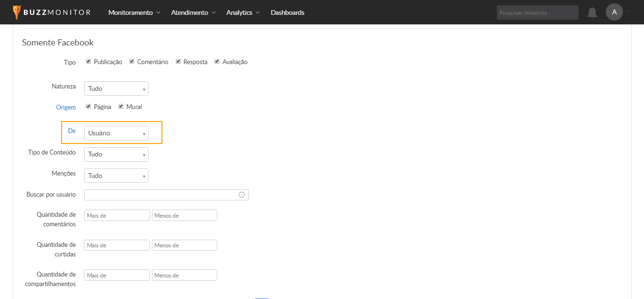Click info icon in Buscar por usuário field
The image size is (644, 299).
click(x=242, y=195)
